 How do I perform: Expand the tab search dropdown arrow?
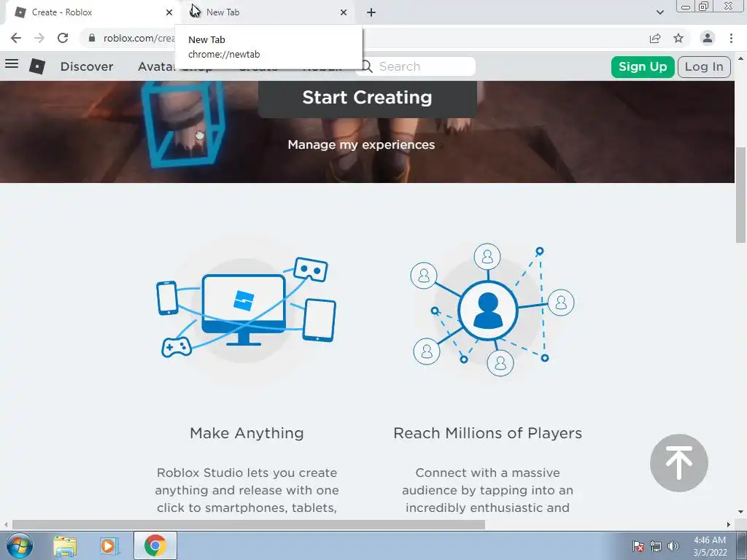(x=659, y=12)
